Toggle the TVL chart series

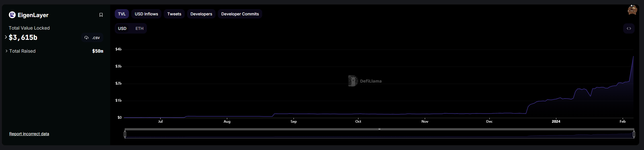coord(122,14)
